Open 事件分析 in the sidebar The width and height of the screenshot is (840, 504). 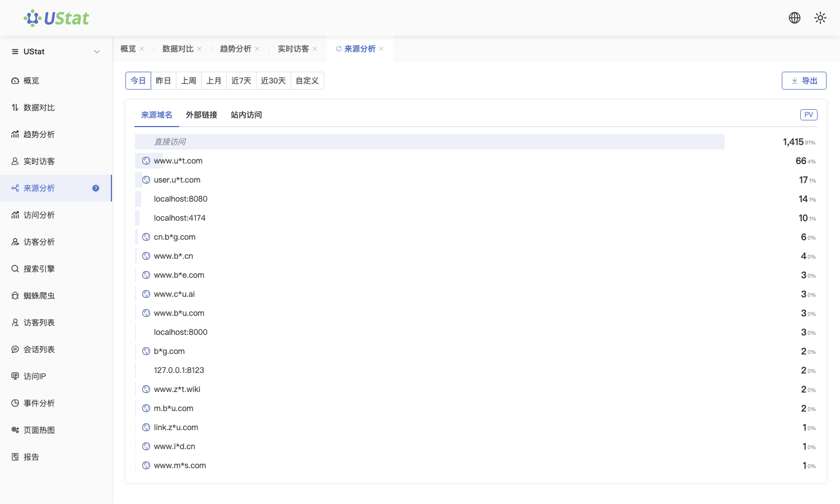(56, 403)
